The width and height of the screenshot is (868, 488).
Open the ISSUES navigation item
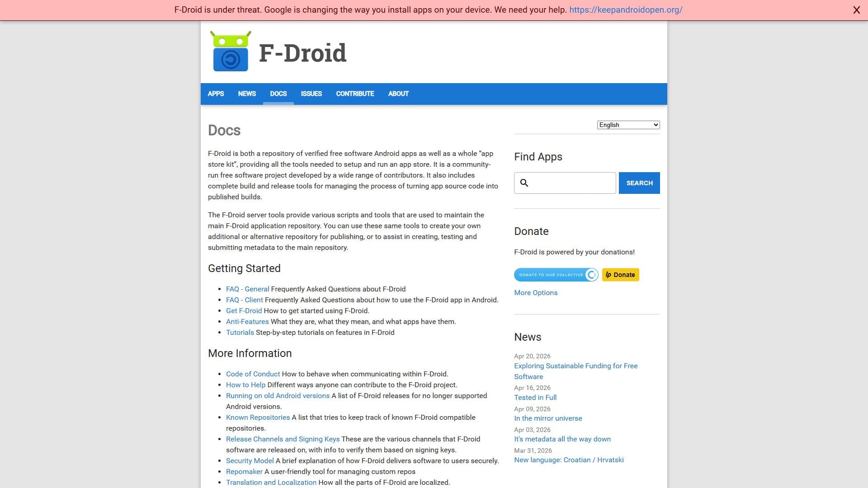click(x=311, y=94)
